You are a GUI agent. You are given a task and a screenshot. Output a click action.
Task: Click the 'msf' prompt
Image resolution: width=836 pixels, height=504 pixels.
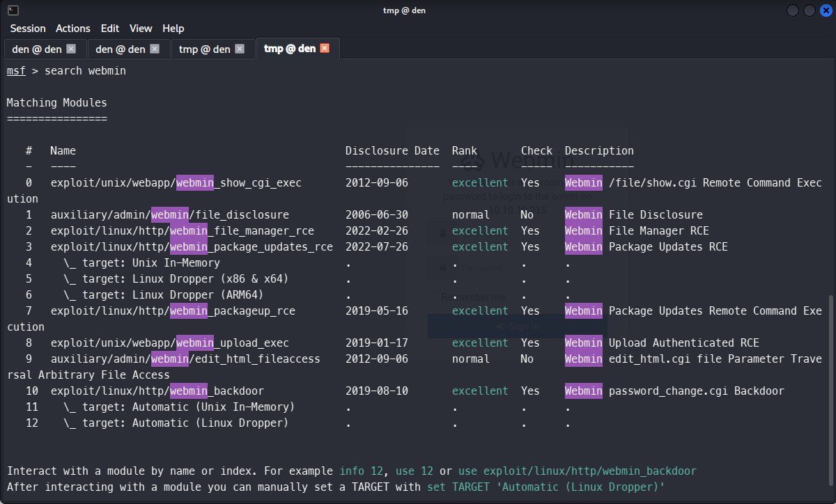pyautogui.click(x=16, y=71)
